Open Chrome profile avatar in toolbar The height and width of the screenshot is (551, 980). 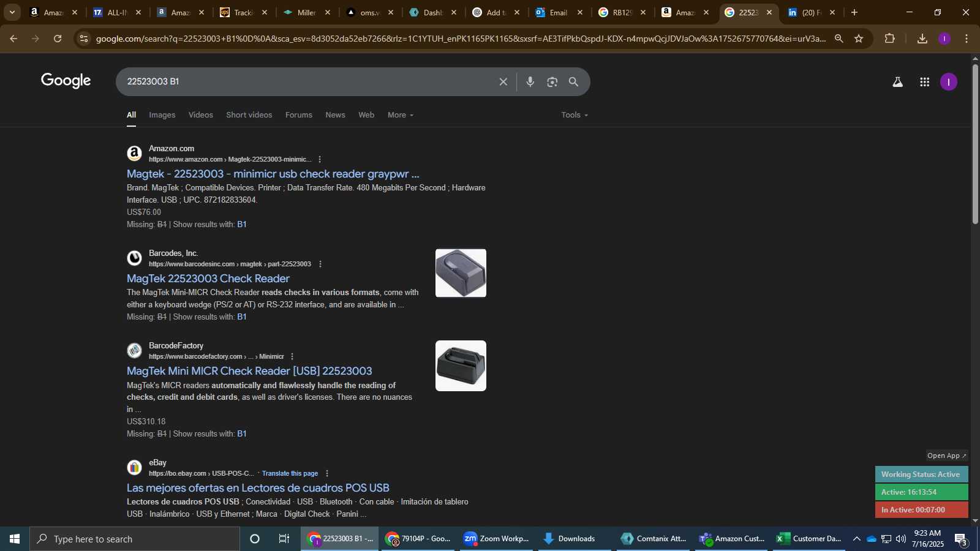tap(944, 39)
